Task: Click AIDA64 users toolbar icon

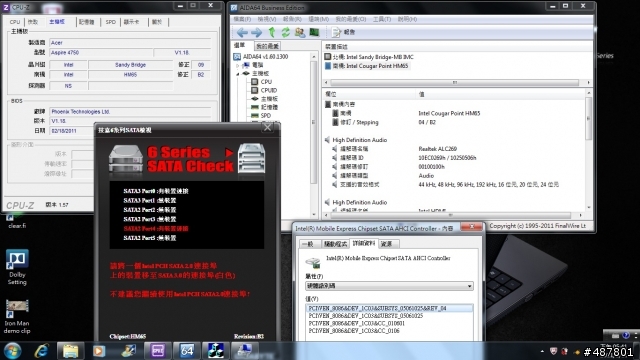Action: 300,32
